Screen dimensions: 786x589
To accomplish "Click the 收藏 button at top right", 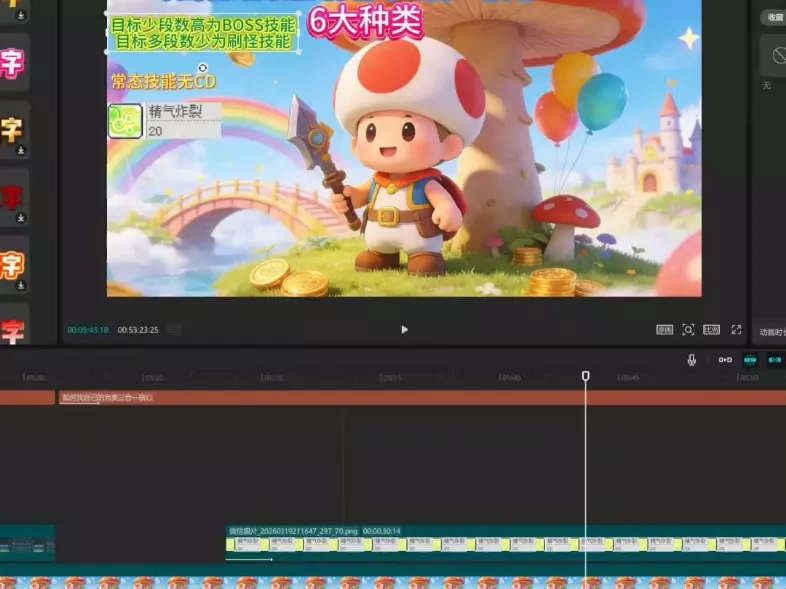I will pyautogui.click(x=775, y=18).
